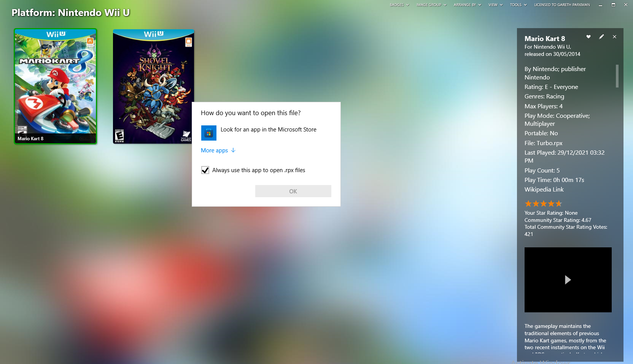Viewport: 633px width, 364px height.
Task: Close the Mario Kart 8 details panel
Action: (x=614, y=37)
